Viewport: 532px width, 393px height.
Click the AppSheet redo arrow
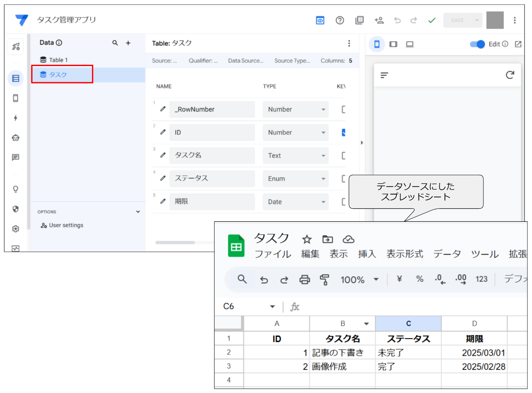click(x=414, y=20)
